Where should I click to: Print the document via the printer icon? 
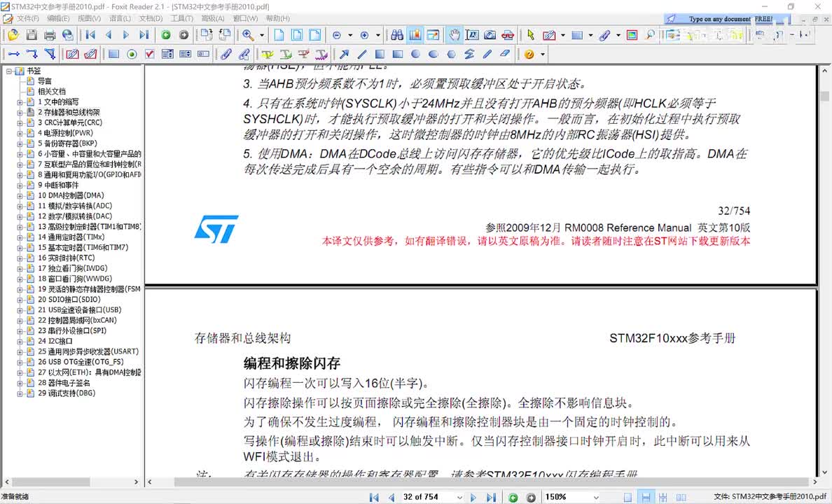(x=49, y=35)
